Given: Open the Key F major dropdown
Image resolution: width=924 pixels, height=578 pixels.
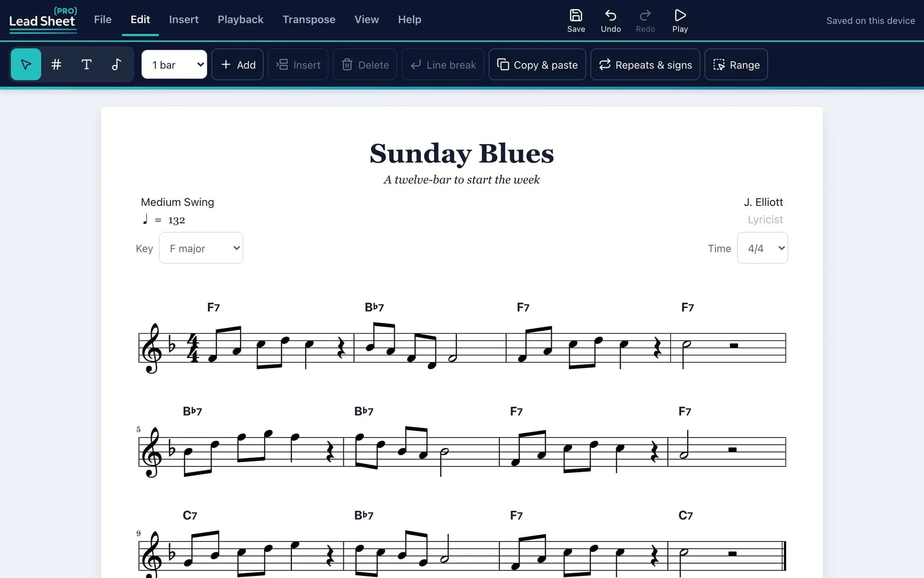Looking at the screenshot, I should point(201,248).
